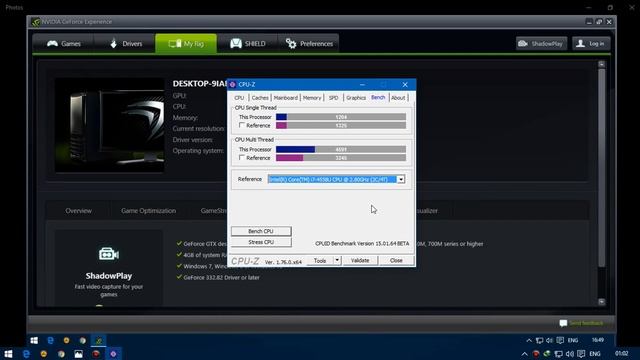
Task: Click the PC rig thumbnail image
Action: 110,125
